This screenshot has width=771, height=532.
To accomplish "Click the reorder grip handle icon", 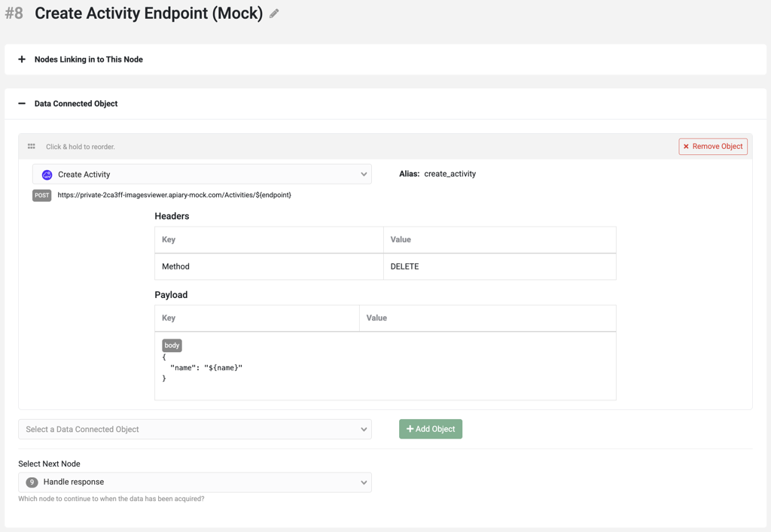I will (32, 147).
